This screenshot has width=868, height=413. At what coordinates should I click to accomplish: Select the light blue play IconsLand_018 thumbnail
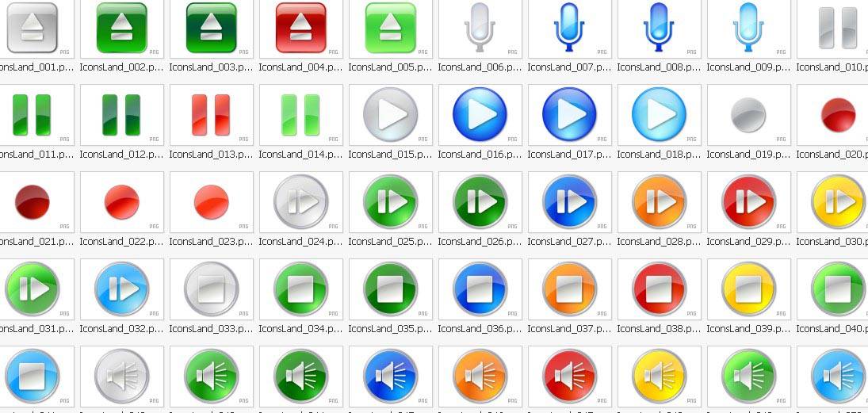[x=659, y=115]
